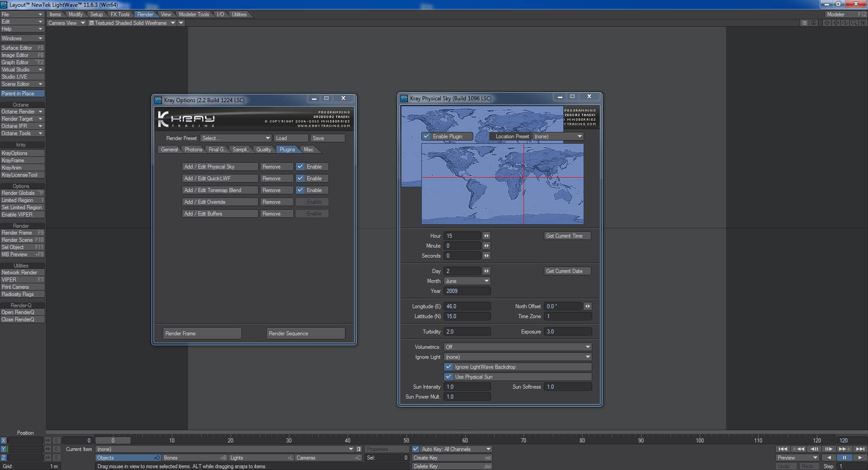
Task: Click the viewport zoom magnifier icon
Action: click(x=854, y=23)
